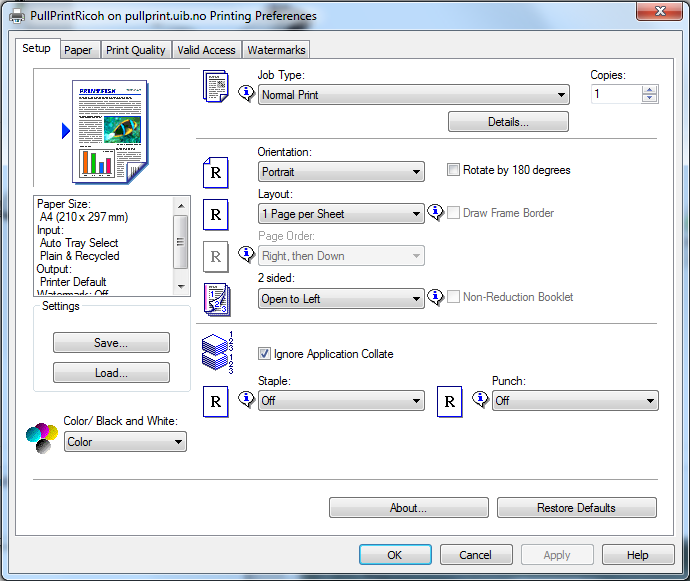The image size is (690, 581).
Task: Open the Job Type dropdown
Action: 413,95
